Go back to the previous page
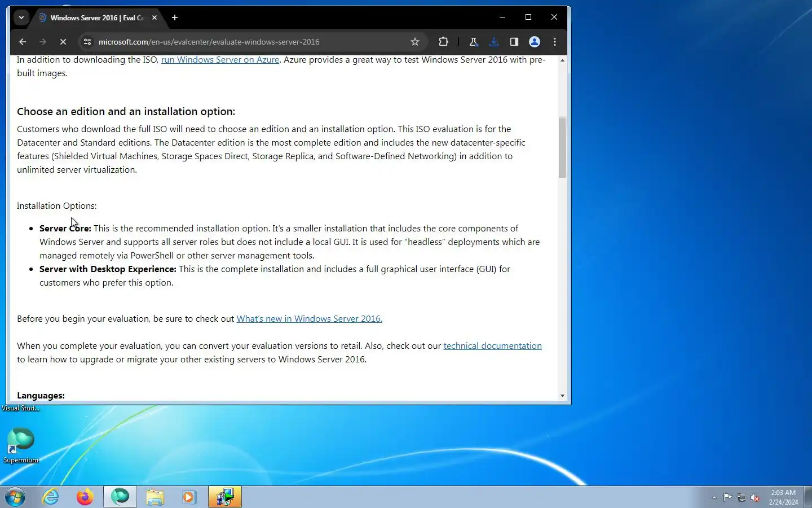The image size is (812, 508). pos(23,42)
